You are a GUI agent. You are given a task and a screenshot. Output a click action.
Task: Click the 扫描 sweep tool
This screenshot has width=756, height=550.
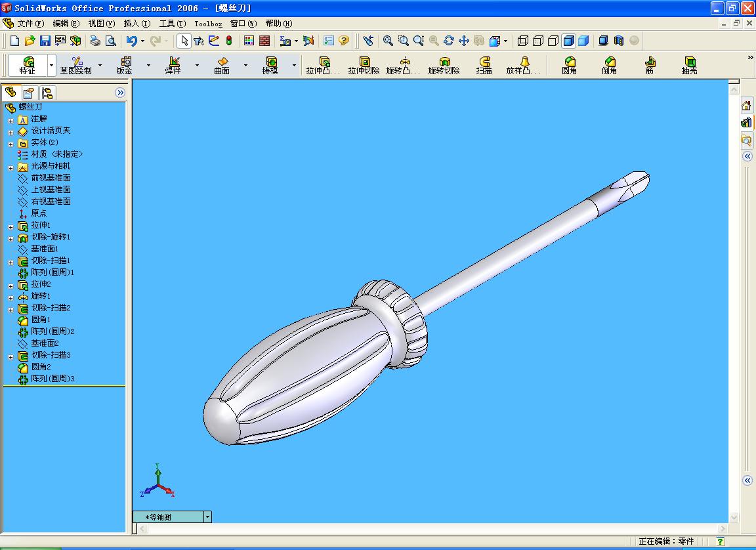[484, 65]
